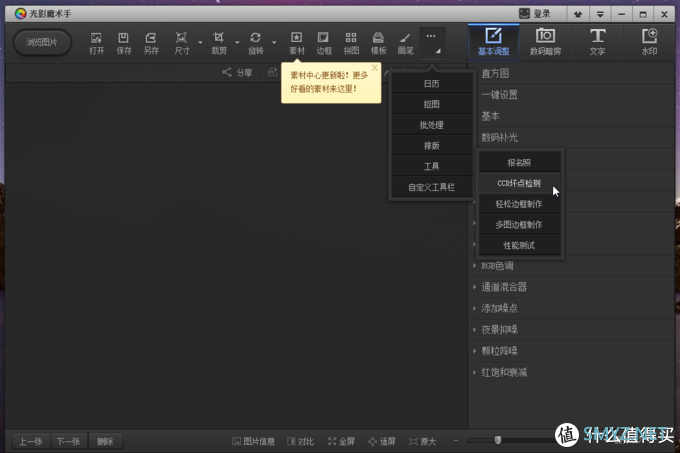Click the zoom slider handle
Viewport: 680px width, 453px height.
point(498,440)
